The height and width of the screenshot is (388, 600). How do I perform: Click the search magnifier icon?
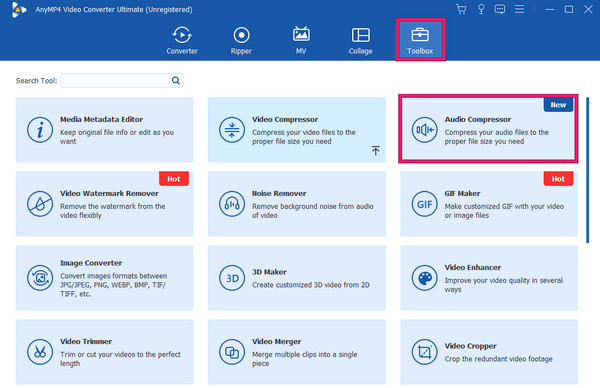pyautogui.click(x=176, y=80)
